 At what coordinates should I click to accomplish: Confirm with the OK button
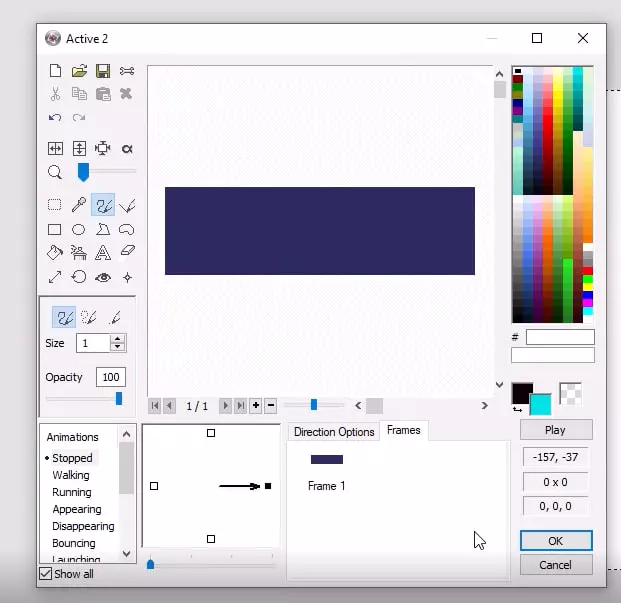556,541
